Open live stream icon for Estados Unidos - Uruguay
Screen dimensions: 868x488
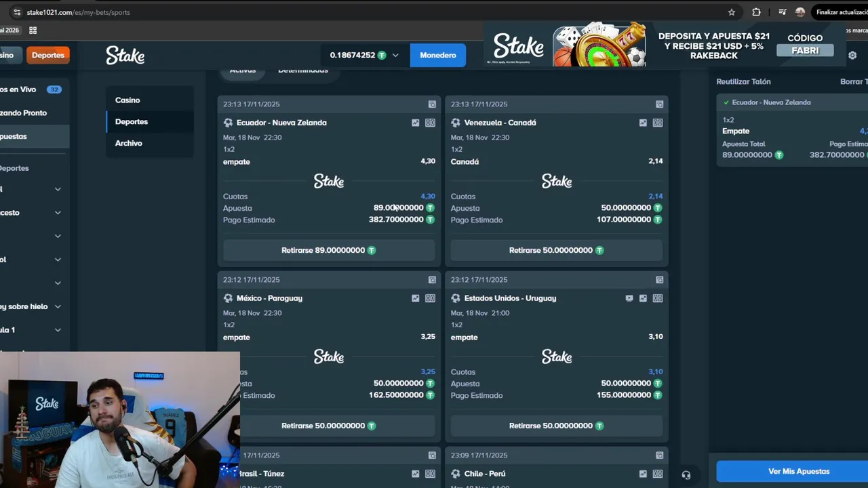629,298
